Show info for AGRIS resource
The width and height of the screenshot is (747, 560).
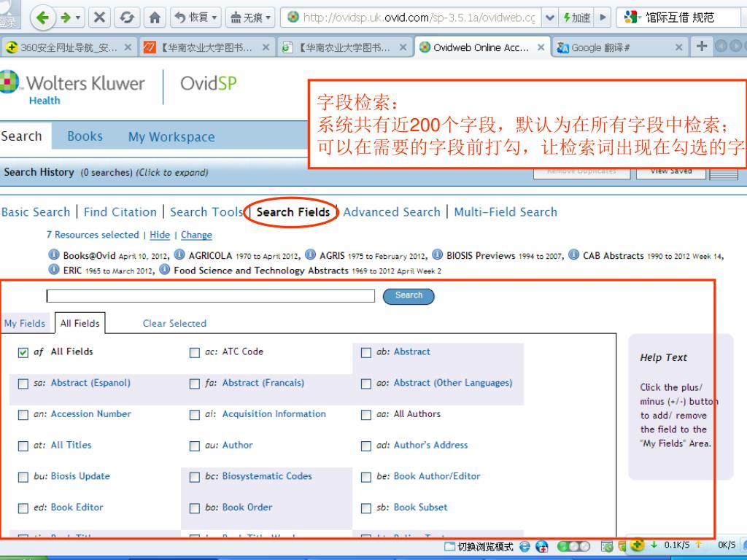[310, 254]
